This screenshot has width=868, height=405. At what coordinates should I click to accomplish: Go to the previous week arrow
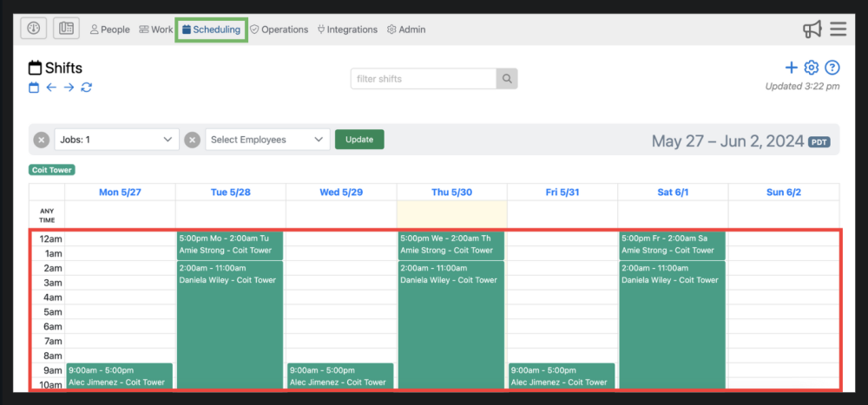pyautogui.click(x=51, y=88)
